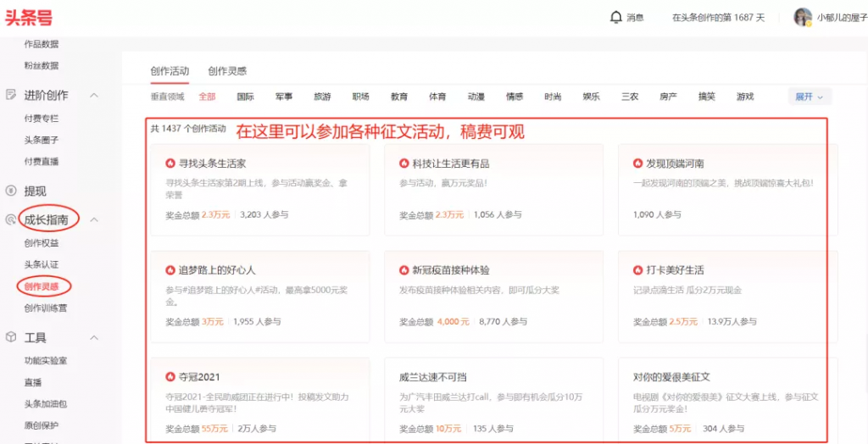Viewport: 868px width, 444px height.
Task: Open the 发现顶端河南 activity title
Action: click(675, 164)
